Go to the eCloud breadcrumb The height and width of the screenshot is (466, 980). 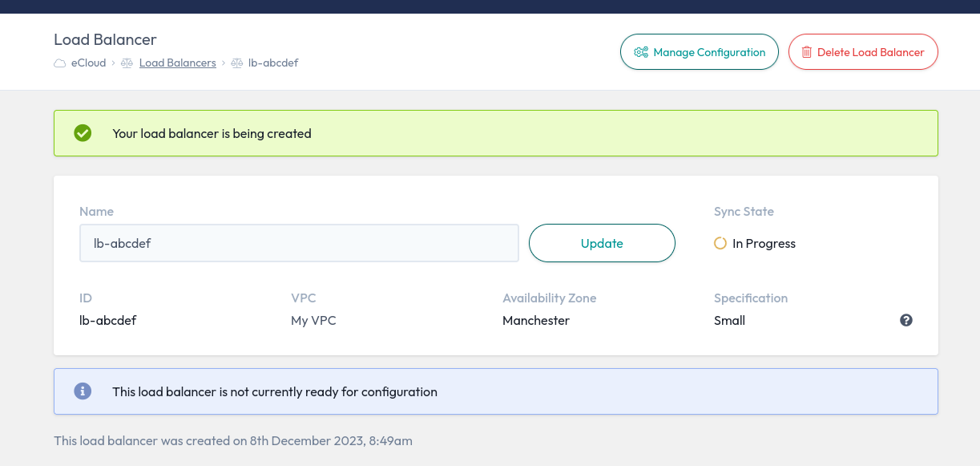88,63
